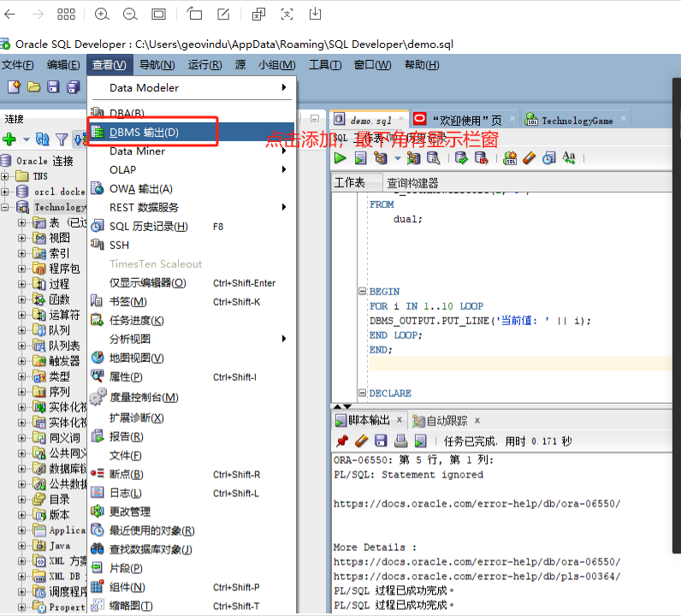
Task: Click inside the SQL editor highlighted line
Action: pyautogui.click(x=520, y=364)
